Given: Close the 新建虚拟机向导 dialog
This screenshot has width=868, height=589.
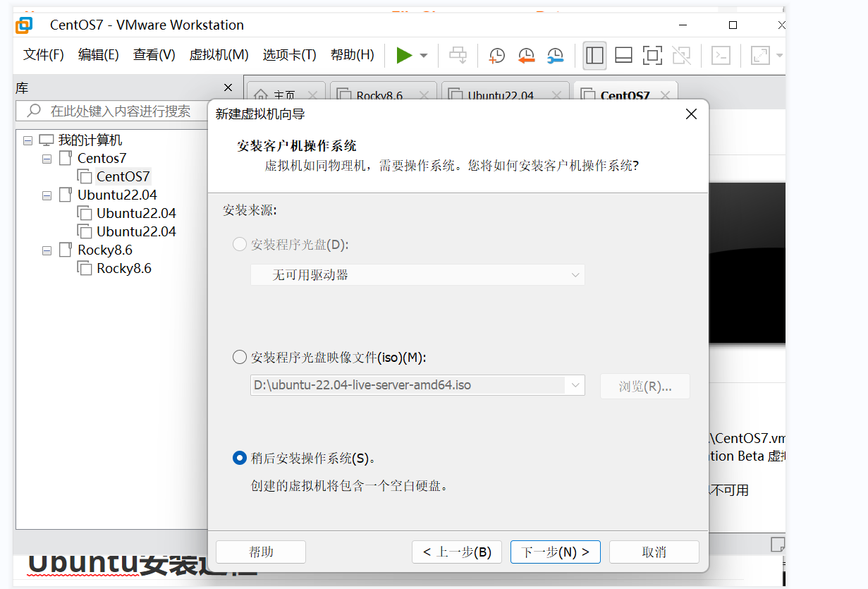Looking at the screenshot, I should click(x=691, y=114).
